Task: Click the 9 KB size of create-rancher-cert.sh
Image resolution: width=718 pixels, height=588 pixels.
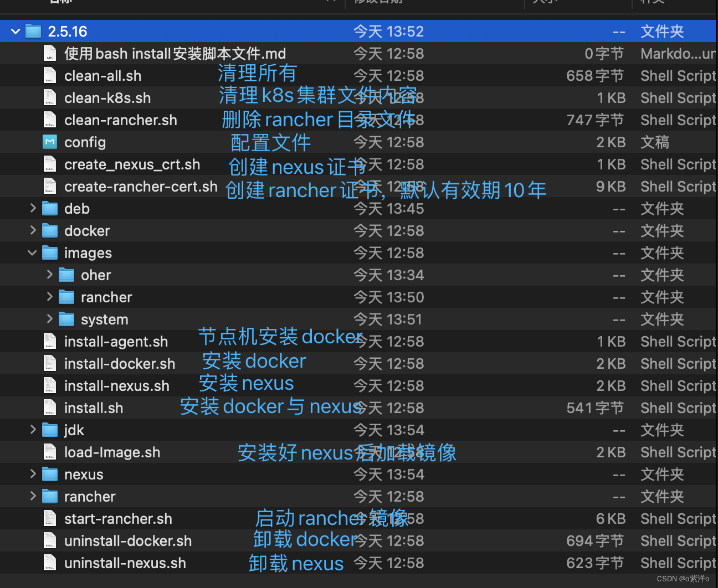Action: (611, 187)
